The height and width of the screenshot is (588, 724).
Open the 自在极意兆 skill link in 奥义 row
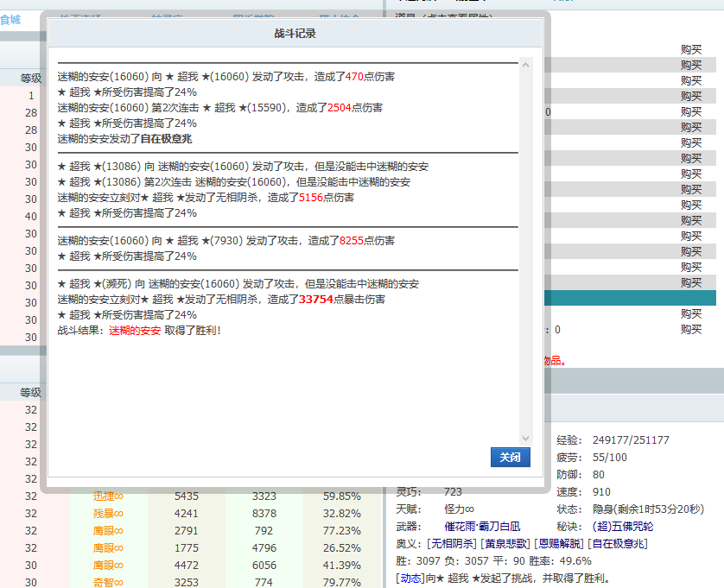pyautogui.click(x=618, y=544)
